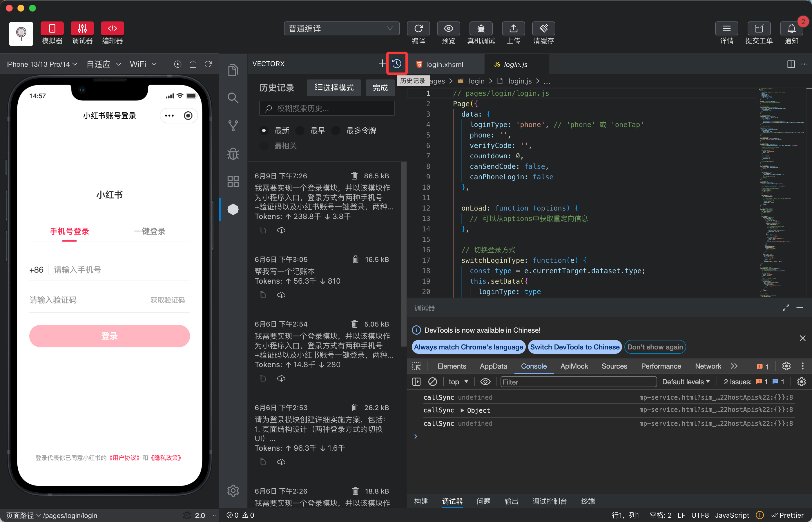Click the 上传 upload icon

(513, 28)
